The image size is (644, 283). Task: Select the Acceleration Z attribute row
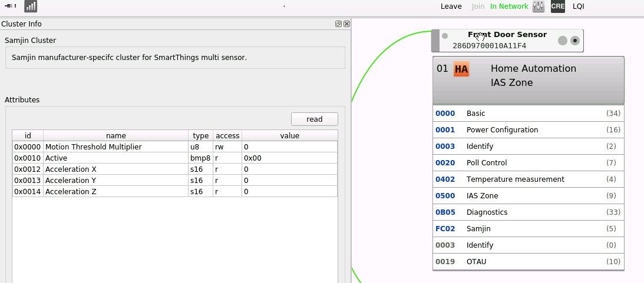pos(175,192)
